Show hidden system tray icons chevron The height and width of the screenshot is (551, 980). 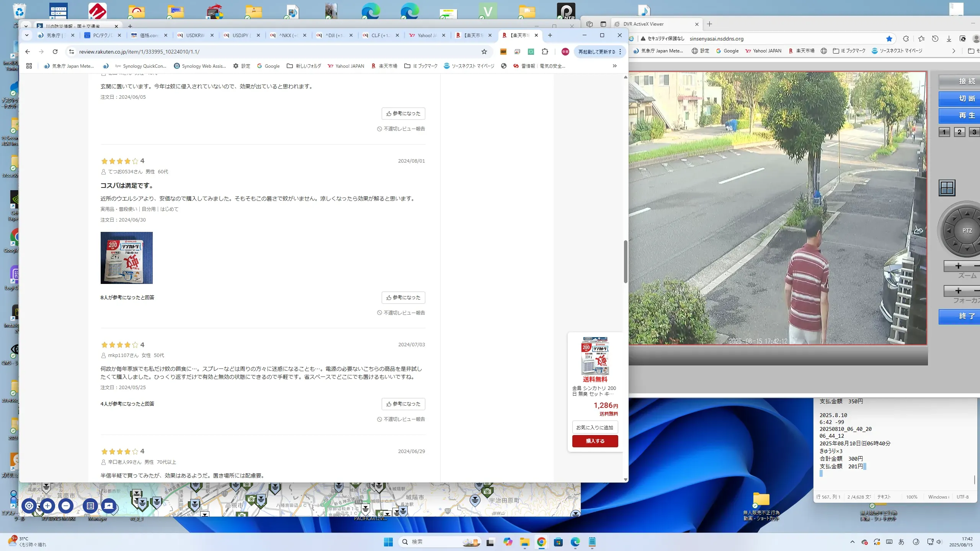click(852, 542)
